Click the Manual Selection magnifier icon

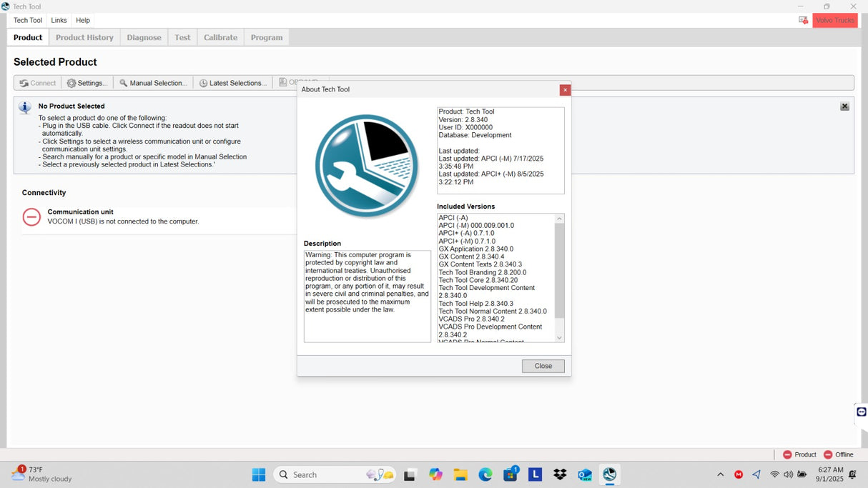[122, 82]
